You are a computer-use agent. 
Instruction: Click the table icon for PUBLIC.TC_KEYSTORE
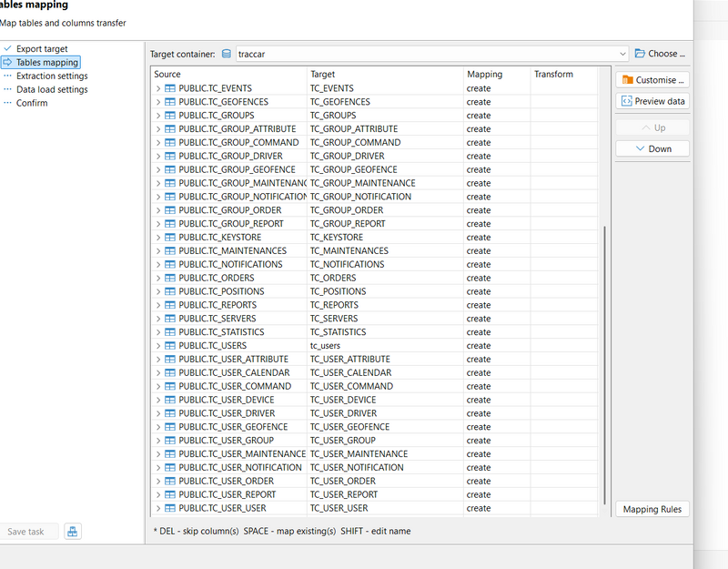click(170, 238)
